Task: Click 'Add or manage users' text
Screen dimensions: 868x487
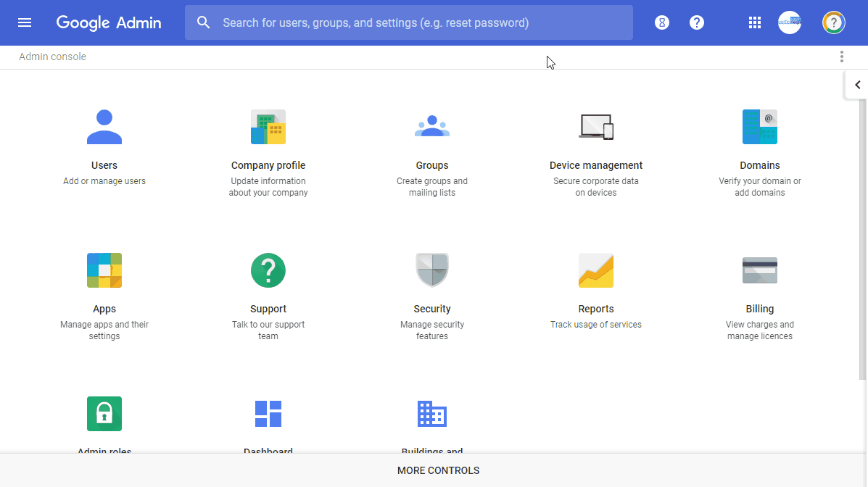Action: 104,181
